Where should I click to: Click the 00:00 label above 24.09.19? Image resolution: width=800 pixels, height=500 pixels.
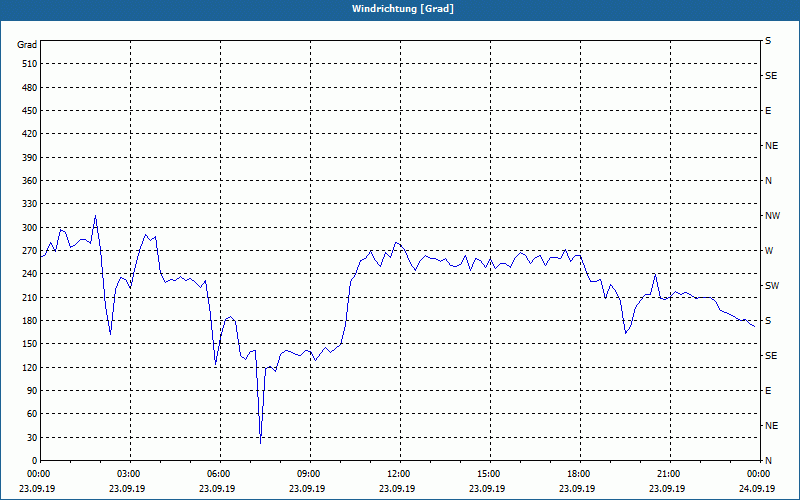760,474
